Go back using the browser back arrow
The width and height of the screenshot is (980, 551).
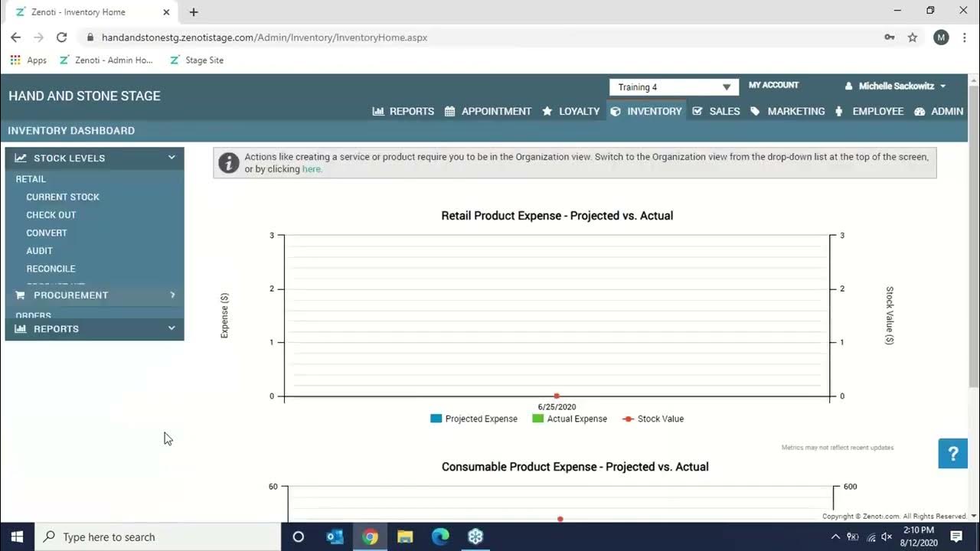click(15, 37)
